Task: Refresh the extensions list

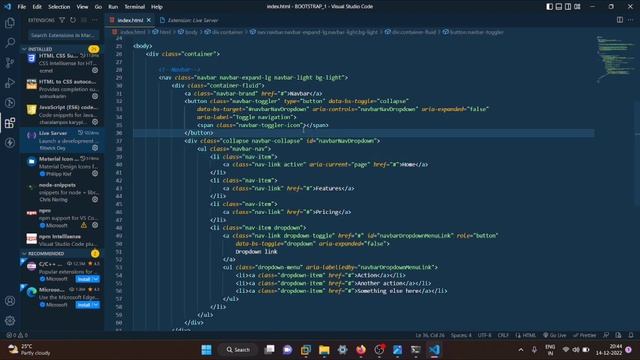Action: coord(73,20)
